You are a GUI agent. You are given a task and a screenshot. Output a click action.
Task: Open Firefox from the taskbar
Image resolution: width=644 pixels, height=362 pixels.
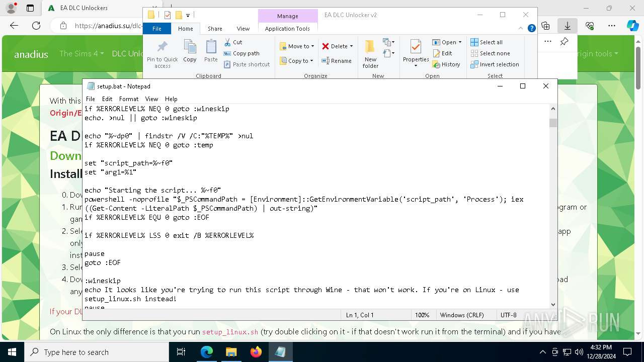[256, 352]
